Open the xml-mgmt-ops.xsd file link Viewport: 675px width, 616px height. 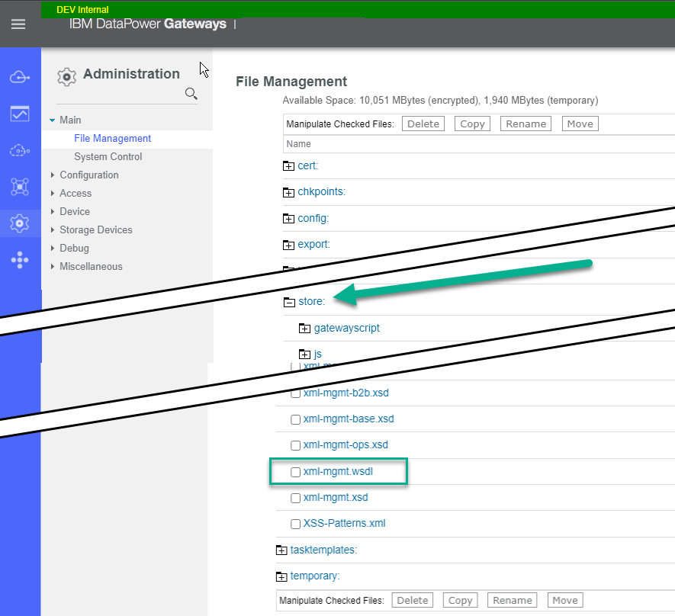click(346, 444)
